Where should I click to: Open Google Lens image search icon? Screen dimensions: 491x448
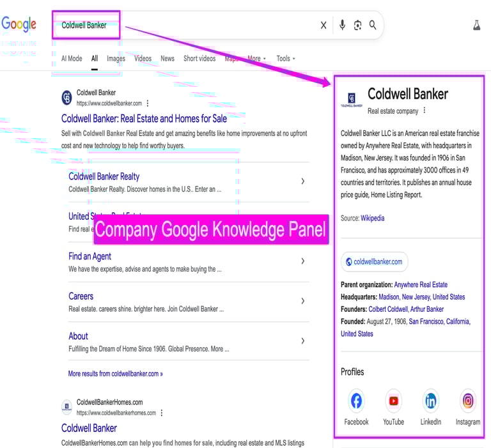(357, 25)
